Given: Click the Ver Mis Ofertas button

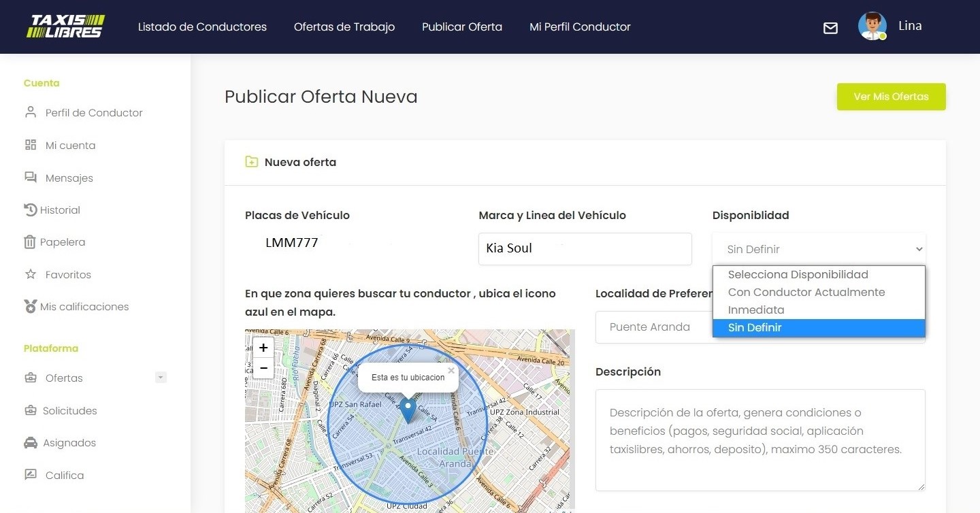Looking at the screenshot, I should point(891,97).
